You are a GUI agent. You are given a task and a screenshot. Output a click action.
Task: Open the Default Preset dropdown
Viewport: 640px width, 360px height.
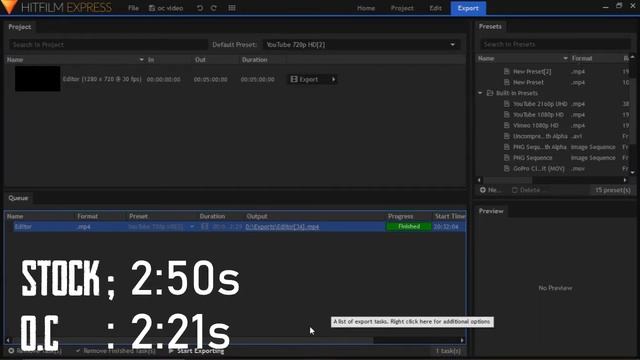click(361, 44)
